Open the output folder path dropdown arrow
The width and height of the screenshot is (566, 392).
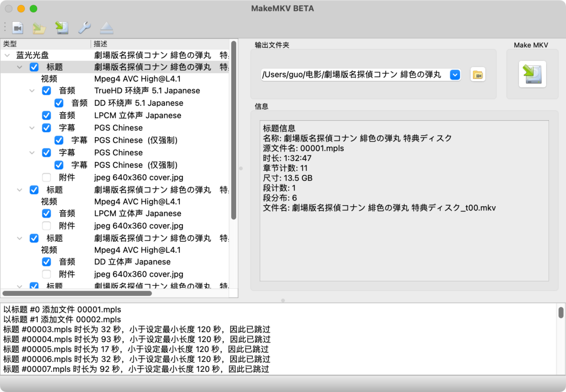455,75
